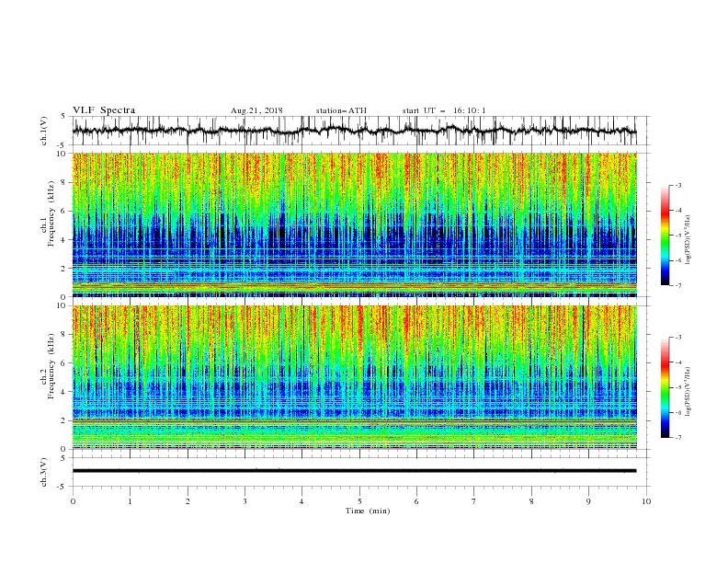Select the "ch.2 Frequency (kHz)" axis label
This screenshot has height=563, width=728.
tap(48, 365)
